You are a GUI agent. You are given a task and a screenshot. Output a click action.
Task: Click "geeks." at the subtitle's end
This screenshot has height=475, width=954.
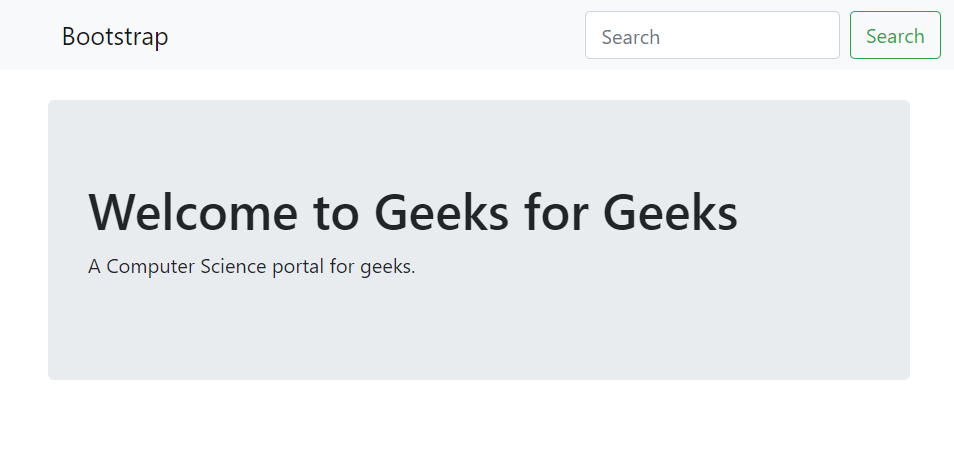[387, 267]
